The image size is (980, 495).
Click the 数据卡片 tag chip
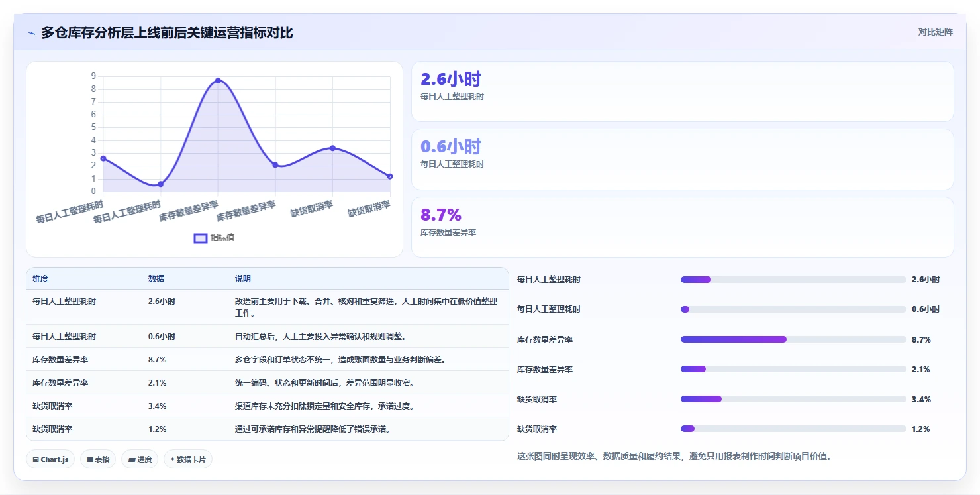[x=188, y=459]
